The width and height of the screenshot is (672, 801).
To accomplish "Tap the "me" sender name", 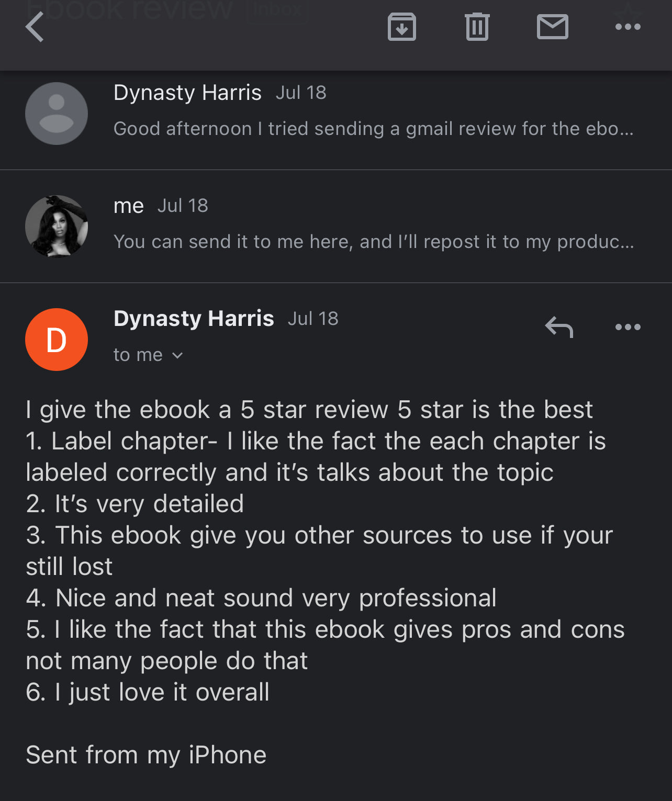I will pos(129,206).
